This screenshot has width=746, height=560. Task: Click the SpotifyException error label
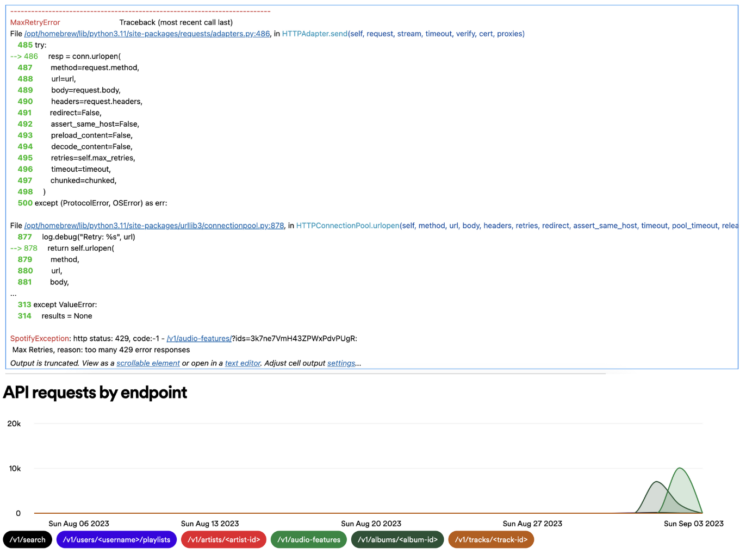40,338
